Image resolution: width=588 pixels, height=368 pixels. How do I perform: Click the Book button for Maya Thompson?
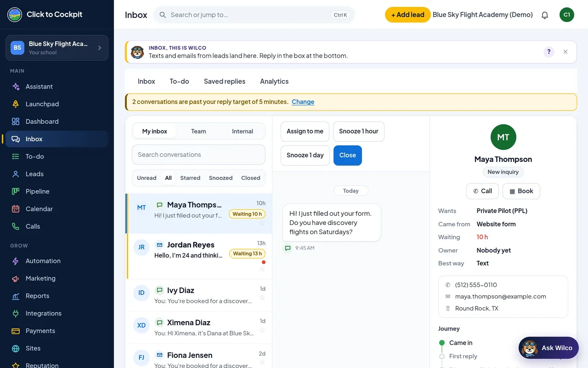[521, 191]
